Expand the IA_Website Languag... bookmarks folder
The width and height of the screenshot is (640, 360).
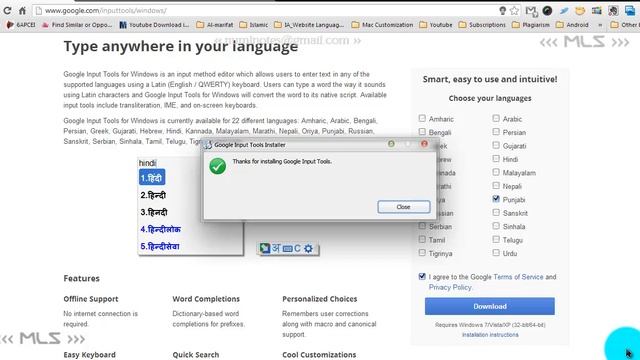[309, 25]
